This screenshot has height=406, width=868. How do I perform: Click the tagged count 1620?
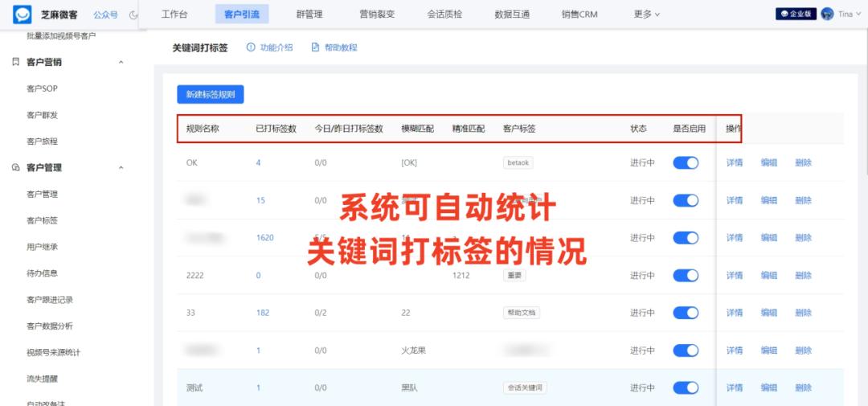[265, 238]
